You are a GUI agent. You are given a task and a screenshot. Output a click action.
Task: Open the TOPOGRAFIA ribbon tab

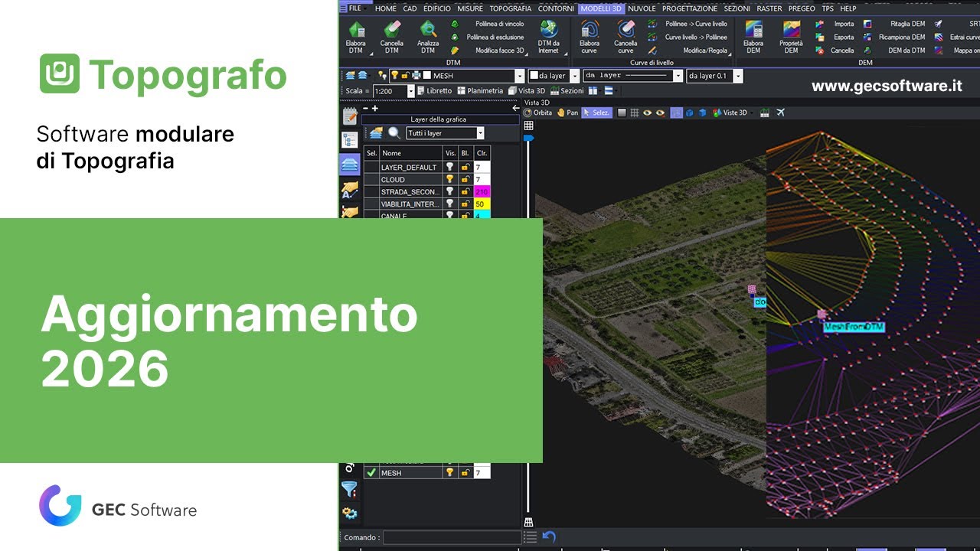[510, 8]
